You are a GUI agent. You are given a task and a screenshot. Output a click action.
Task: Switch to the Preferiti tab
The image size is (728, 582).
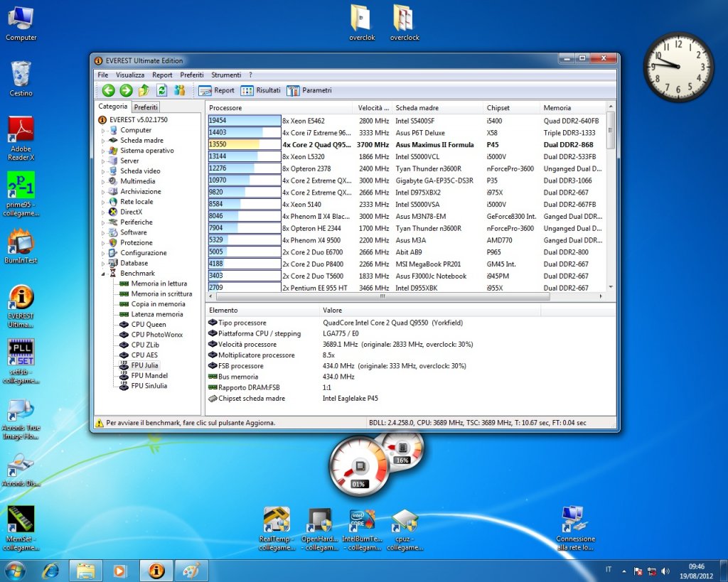[x=146, y=107]
